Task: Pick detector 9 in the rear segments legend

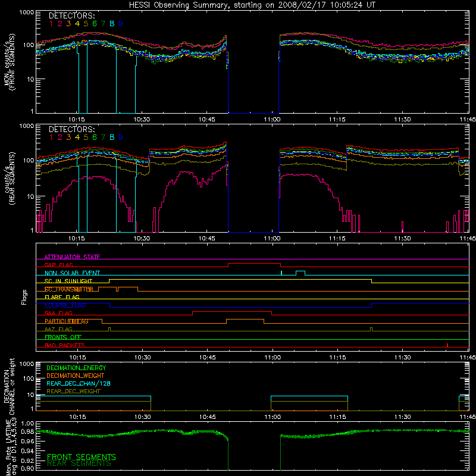Action: click(x=121, y=137)
